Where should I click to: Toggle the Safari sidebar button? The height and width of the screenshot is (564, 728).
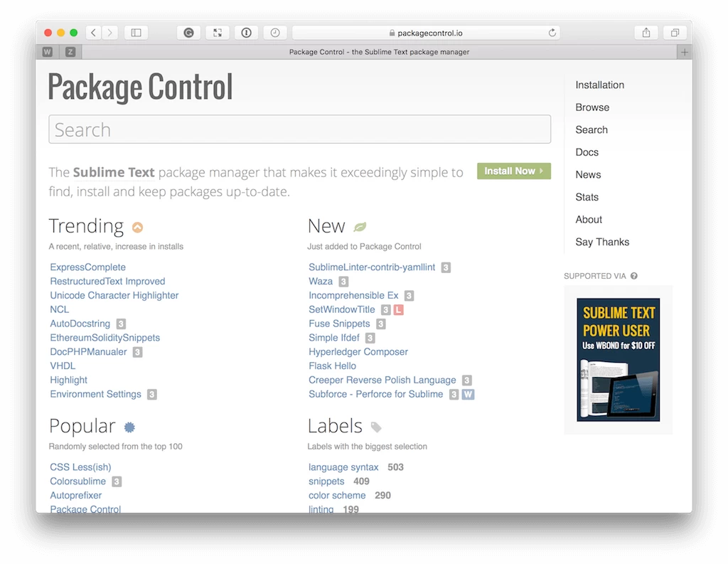136,33
